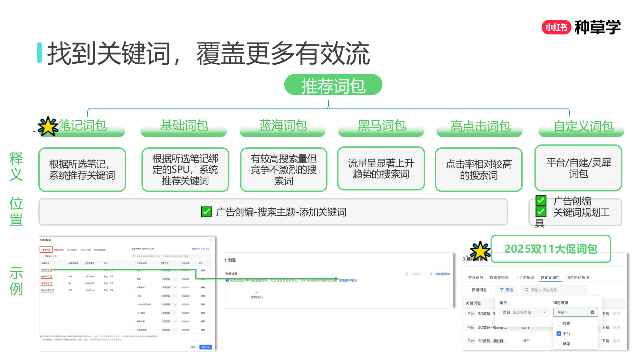Switch to the 搜查关键词 tab
The width and height of the screenshot is (644, 362).
pyautogui.click(x=499, y=278)
